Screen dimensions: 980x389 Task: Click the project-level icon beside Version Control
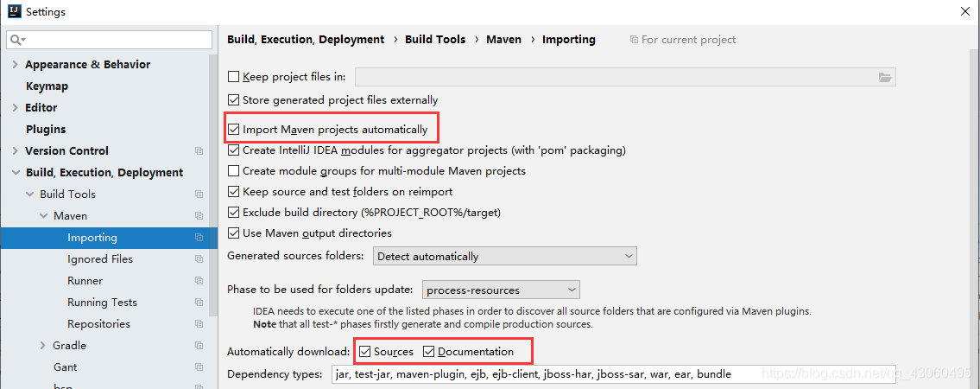coord(199,150)
